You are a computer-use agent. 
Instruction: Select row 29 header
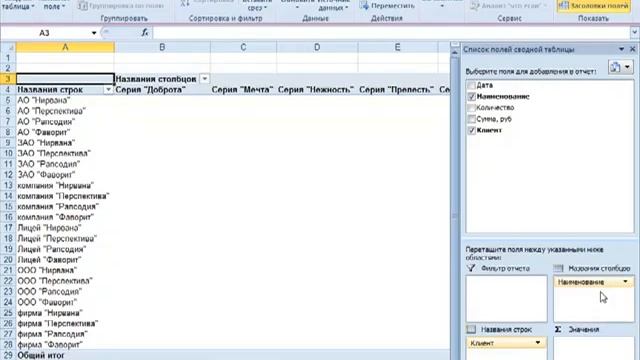pos(8,356)
